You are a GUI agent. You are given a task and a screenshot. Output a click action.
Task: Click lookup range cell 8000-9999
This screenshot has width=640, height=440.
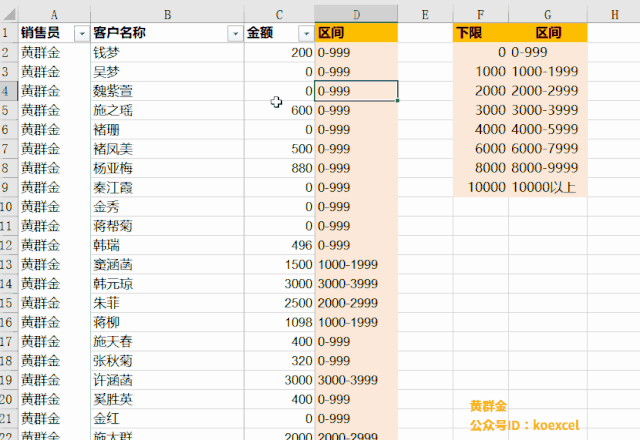click(548, 168)
